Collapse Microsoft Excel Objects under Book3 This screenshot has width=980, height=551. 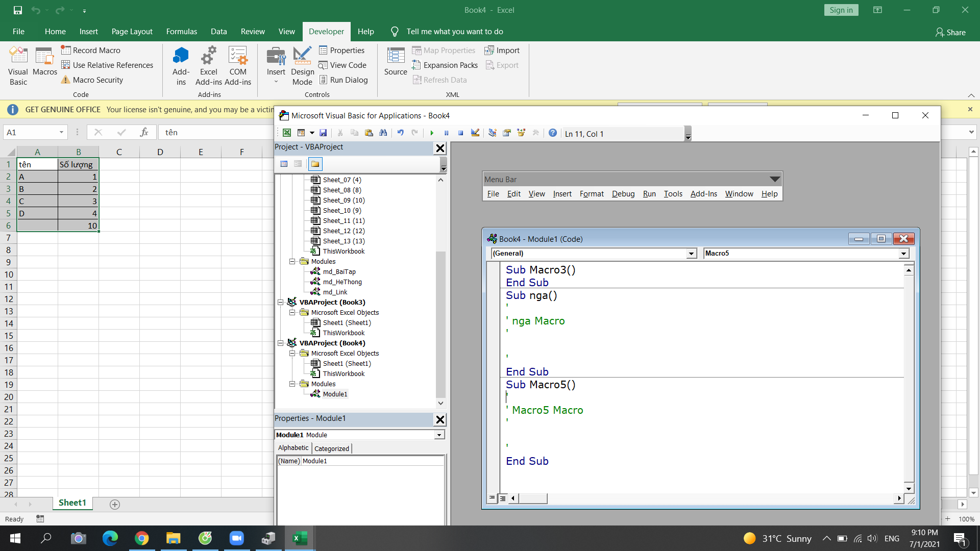(x=292, y=313)
